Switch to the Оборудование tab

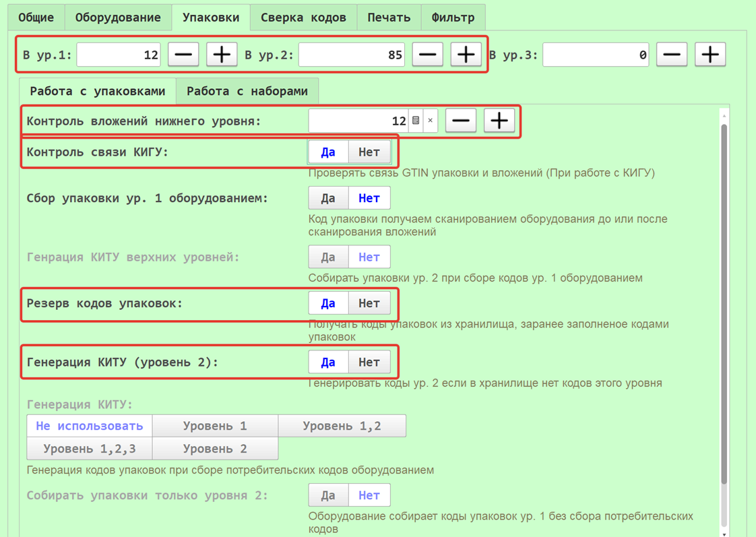point(118,18)
